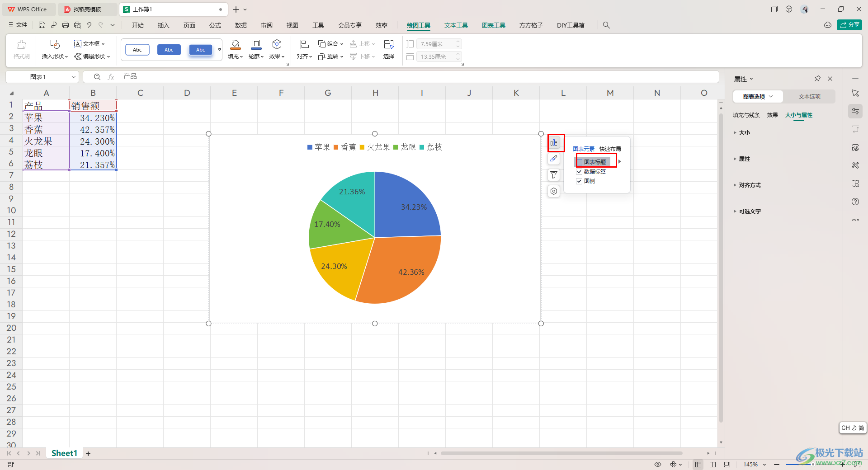Expand the shape styles gallery

[x=220, y=50]
